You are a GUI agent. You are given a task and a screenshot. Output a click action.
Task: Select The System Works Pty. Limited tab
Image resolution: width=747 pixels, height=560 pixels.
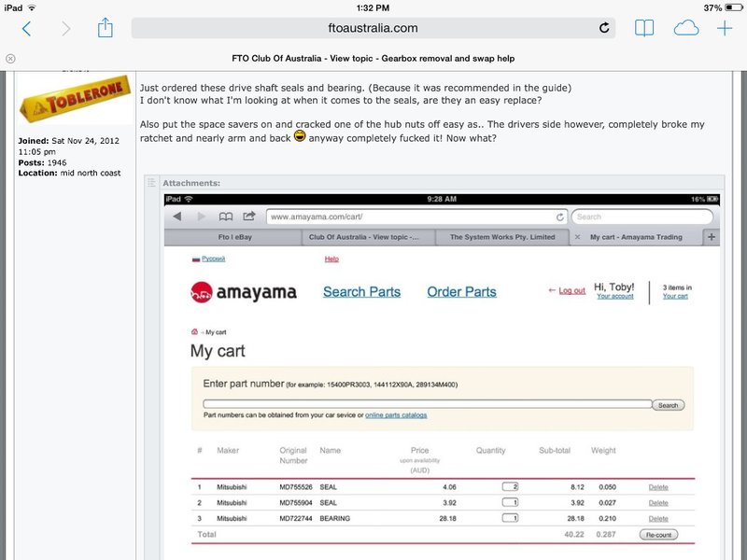pyautogui.click(x=502, y=237)
